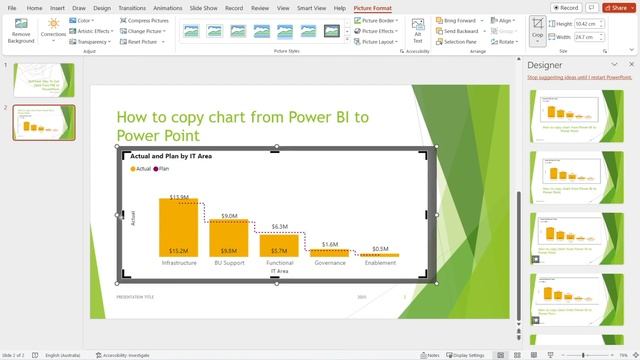This screenshot has width=640, height=360.
Task: Click zoom out minus button
Action: pyautogui.click(x=562, y=355)
